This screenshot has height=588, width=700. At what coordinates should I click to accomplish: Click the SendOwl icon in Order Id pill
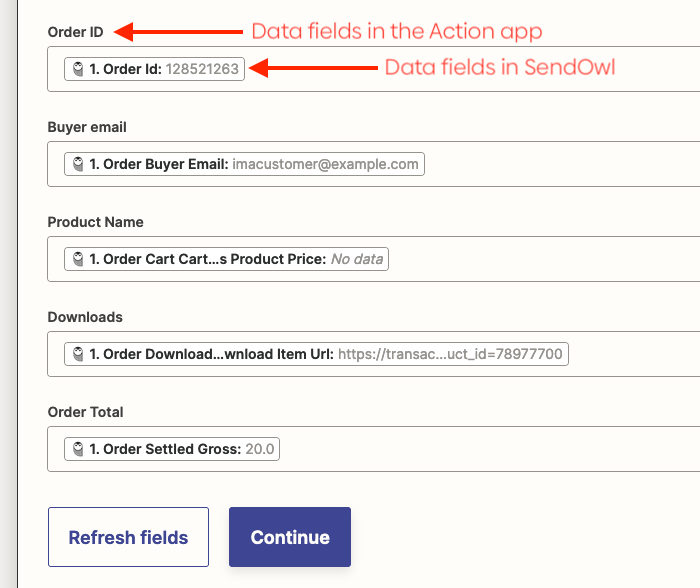[x=78, y=69]
